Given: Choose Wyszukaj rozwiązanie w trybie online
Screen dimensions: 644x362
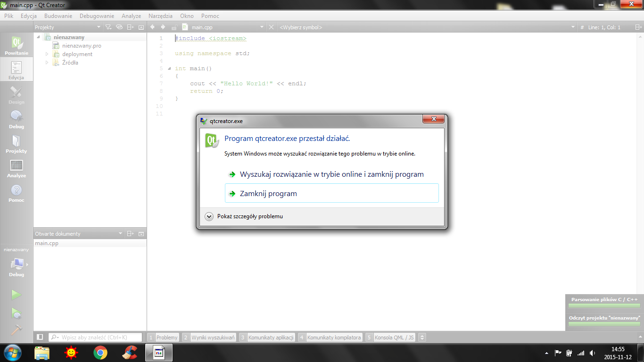Looking at the screenshot, I should point(332,174).
